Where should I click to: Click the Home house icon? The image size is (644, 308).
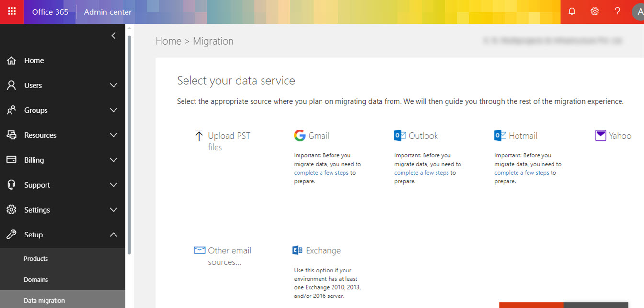(11, 60)
